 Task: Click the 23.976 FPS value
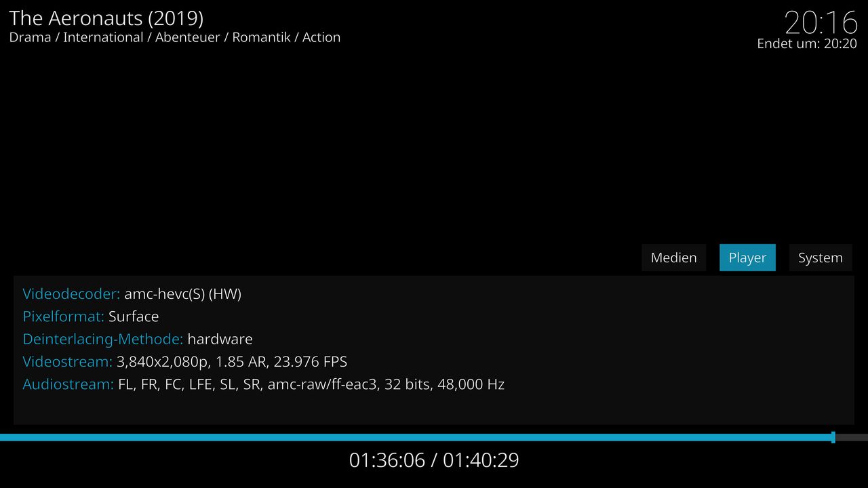[x=311, y=361]
